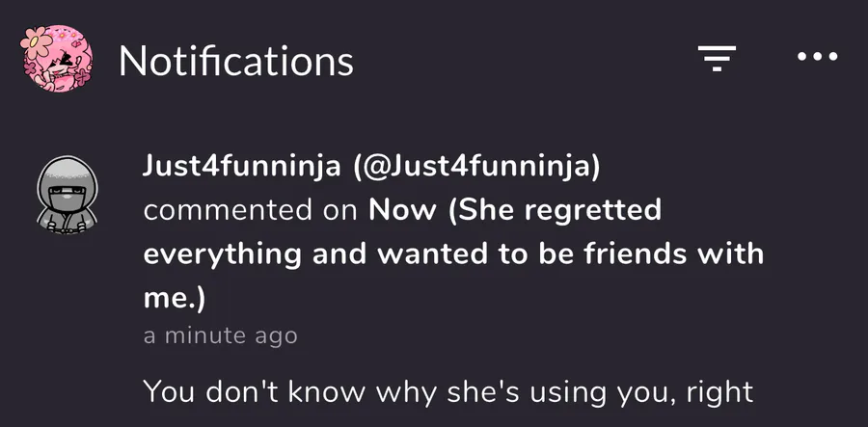Click the @Just4funninja handle in parentheses
868x427 pixels.
point(477,168)
